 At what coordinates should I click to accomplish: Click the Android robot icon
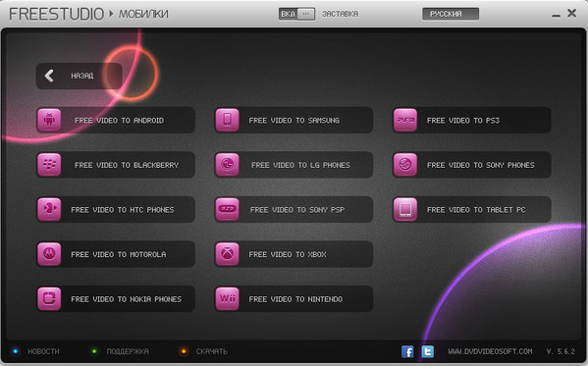pos(49,120)
